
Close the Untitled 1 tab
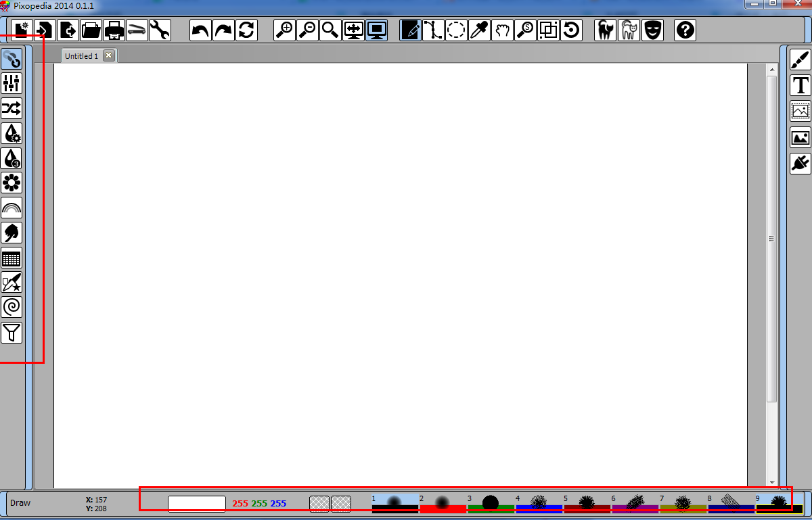click(x=109, y=55)
